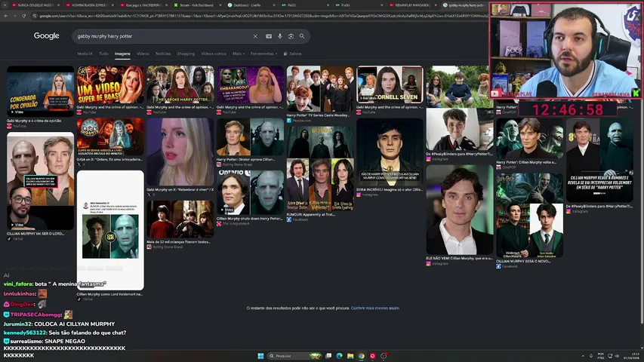Click the OBS icon on the taskbar

pyautogui.click(x=384, y=356)
